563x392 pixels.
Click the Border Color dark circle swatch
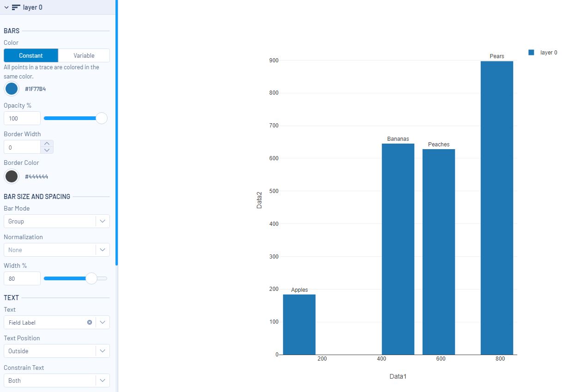pyautogui.click(x=11, y=176)
